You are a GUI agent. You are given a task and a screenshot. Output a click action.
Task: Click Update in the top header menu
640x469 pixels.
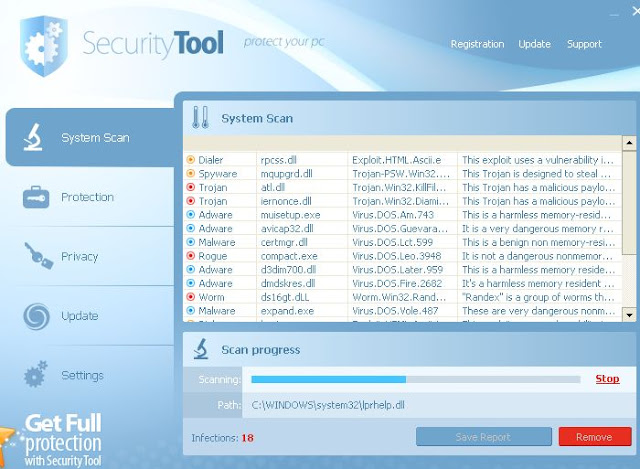(534, 44)
